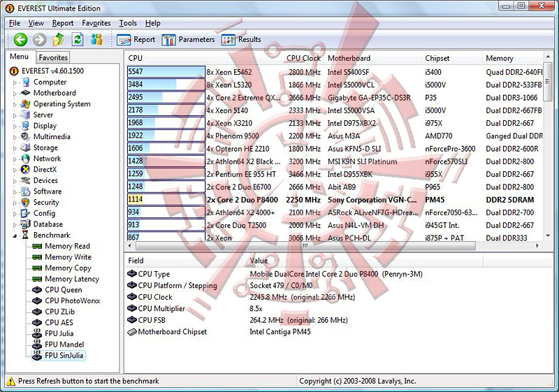Sort by the Chipset column header
This screenshot has height=392, width=559.
pyautogui.click(x=452, y=59)
